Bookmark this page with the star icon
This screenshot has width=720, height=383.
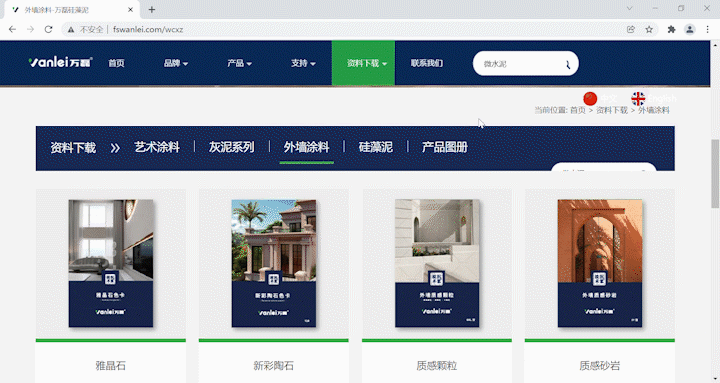(649, 29)
